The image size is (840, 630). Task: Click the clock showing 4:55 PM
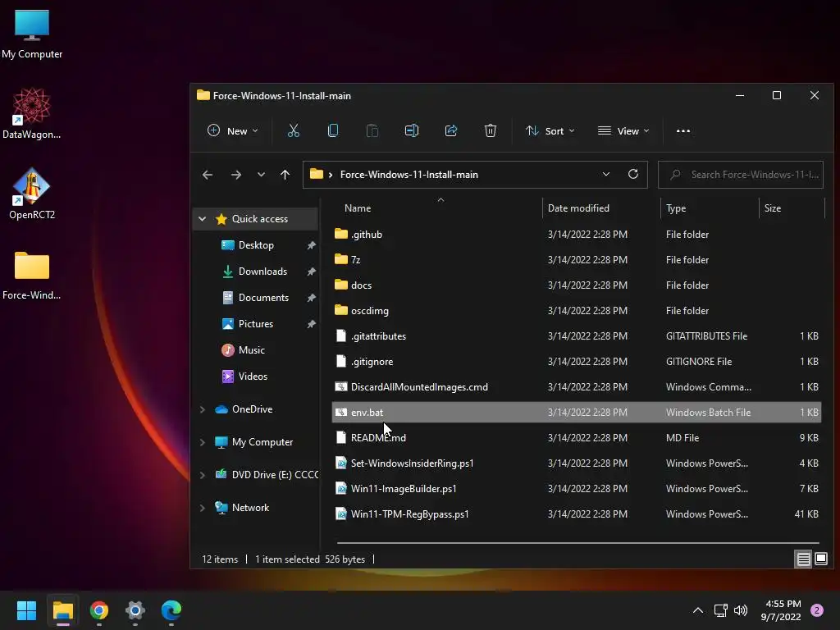(781, 610)
